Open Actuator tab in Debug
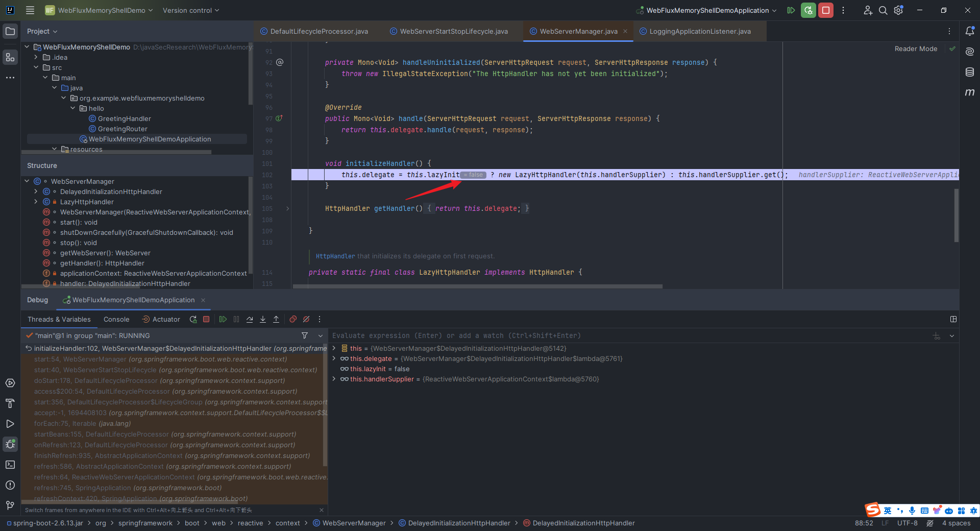Viewport: 980px width, 531px height. (161, 320)
